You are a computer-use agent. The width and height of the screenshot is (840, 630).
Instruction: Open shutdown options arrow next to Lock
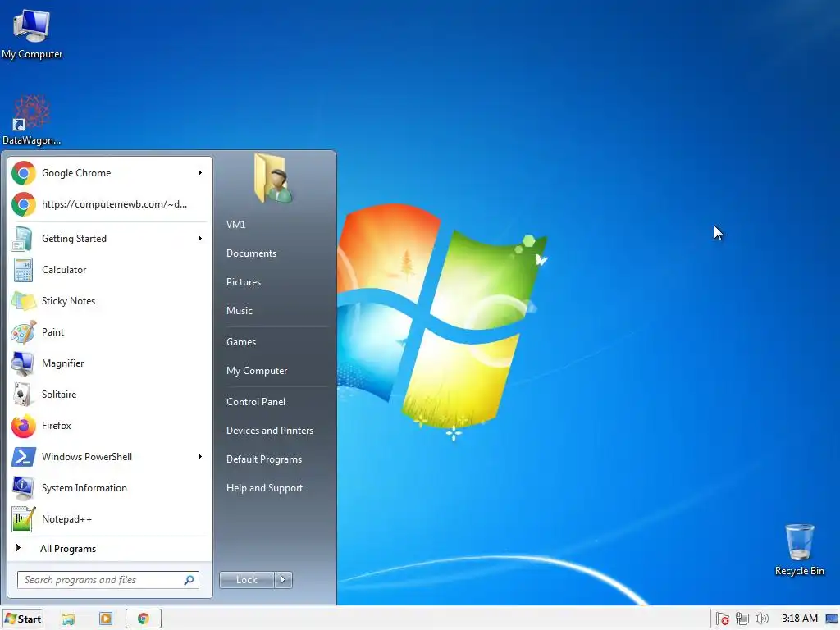283,580
